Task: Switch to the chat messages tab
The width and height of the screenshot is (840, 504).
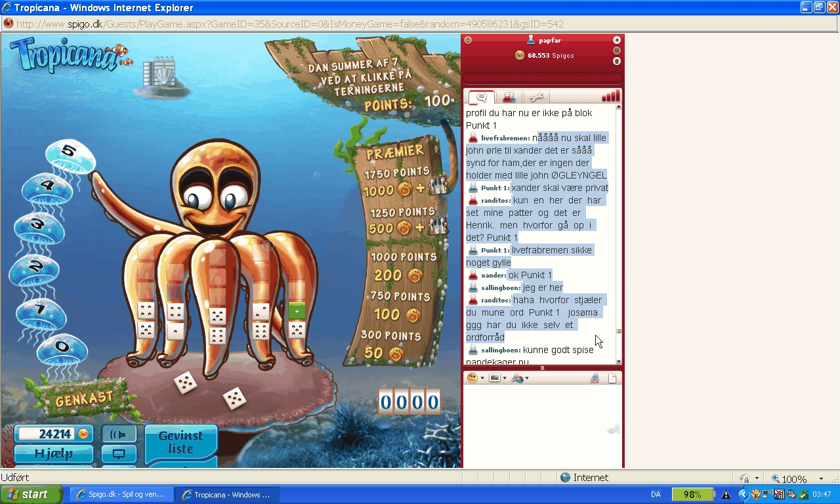Action: (481, 97)
